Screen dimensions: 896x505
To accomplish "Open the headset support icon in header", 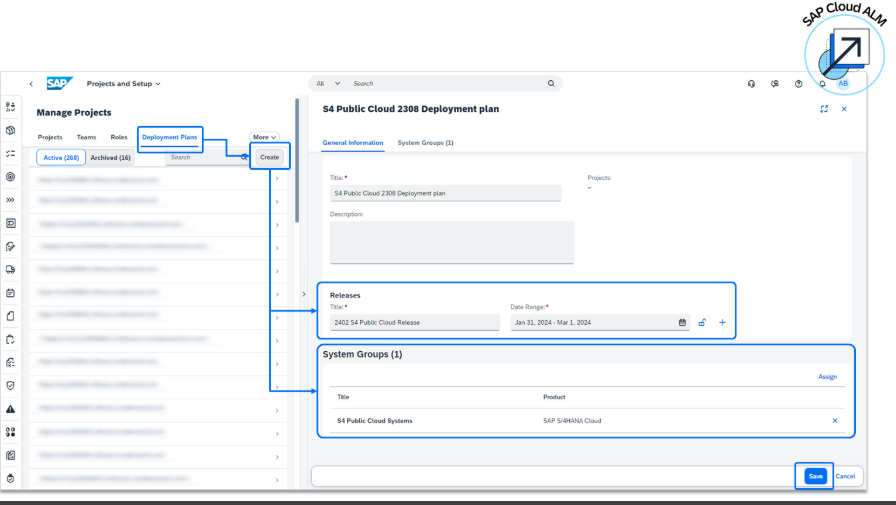I will click(751, 84).
